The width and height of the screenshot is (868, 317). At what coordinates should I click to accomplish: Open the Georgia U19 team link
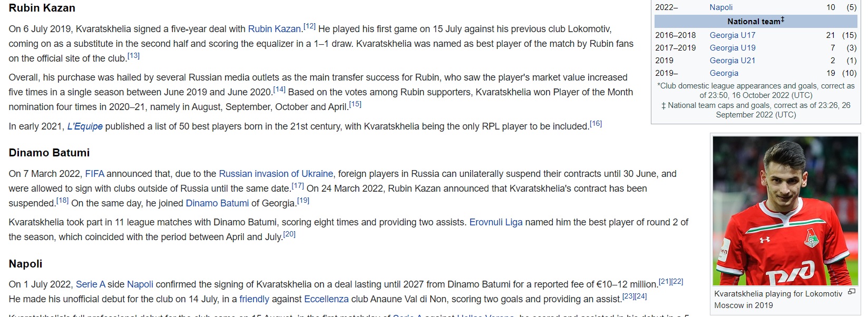[732, 48]
